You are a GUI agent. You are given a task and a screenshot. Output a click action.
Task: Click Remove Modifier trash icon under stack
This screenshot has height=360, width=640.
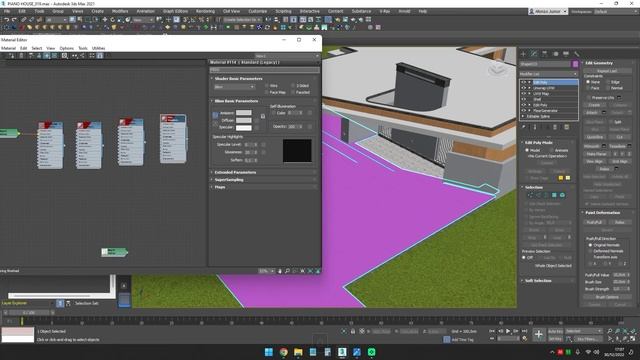pos(555,127)
